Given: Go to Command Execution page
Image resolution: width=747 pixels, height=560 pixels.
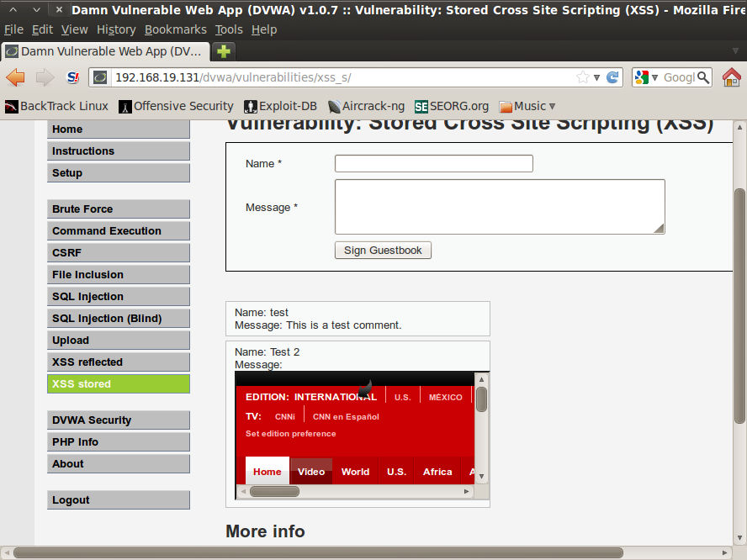Looking at the screenshot, I should click(119, 231).
